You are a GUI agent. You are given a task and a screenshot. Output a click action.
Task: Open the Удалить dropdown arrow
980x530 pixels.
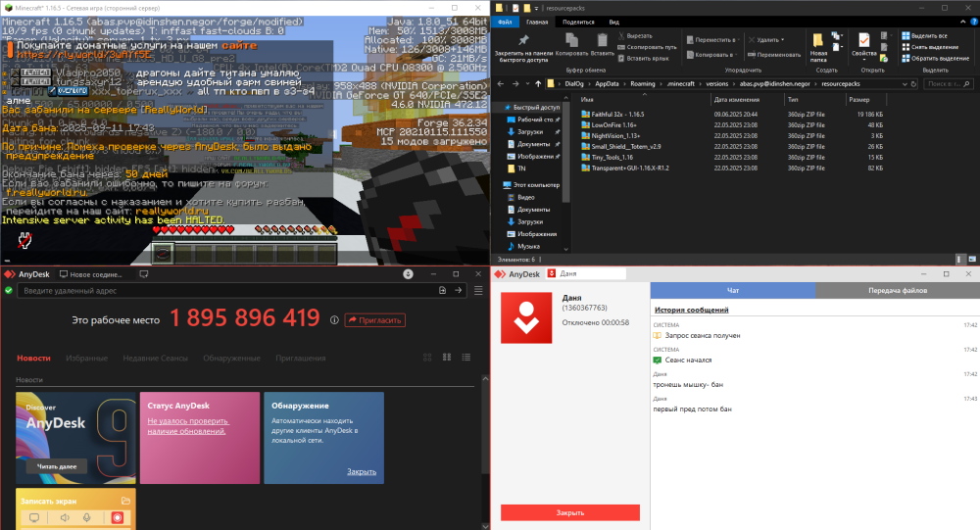pyautogui.click(x=782, y=39)
